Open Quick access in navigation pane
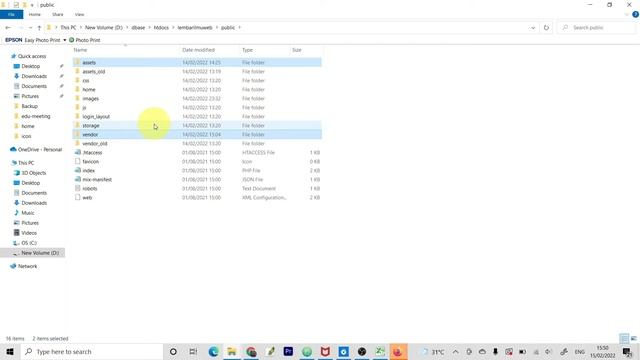Screen dimensions: 640x360 click(32, 56)
